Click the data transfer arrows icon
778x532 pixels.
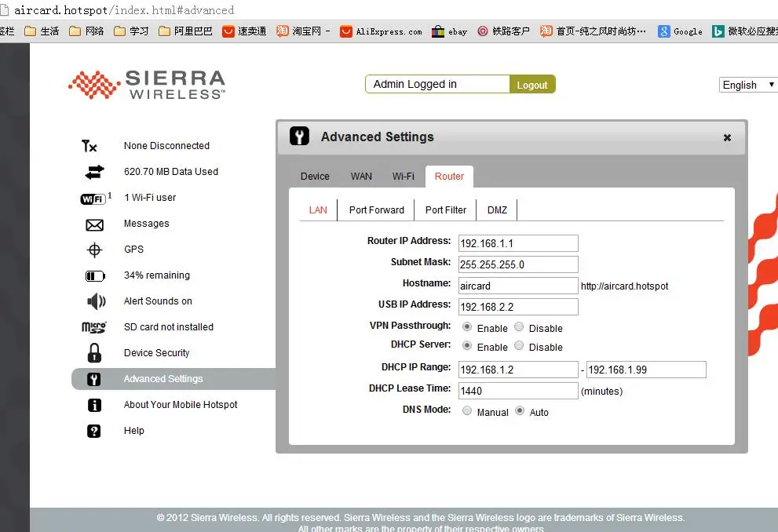pos(94,172)
